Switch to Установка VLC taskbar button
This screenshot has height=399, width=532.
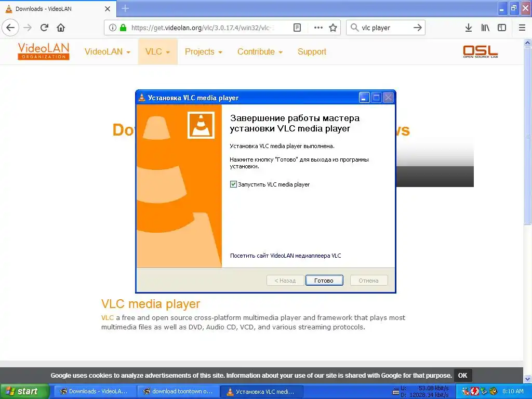(262, 391)
